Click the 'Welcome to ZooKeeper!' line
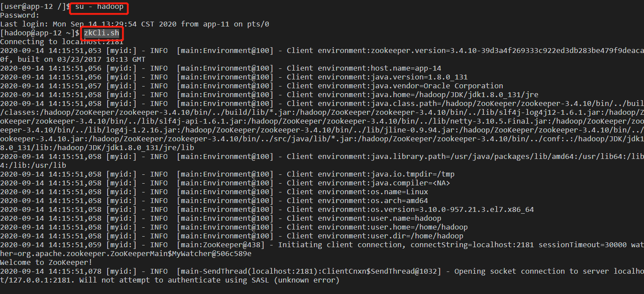Screen dimensions: 644x294 pos(46,262)
